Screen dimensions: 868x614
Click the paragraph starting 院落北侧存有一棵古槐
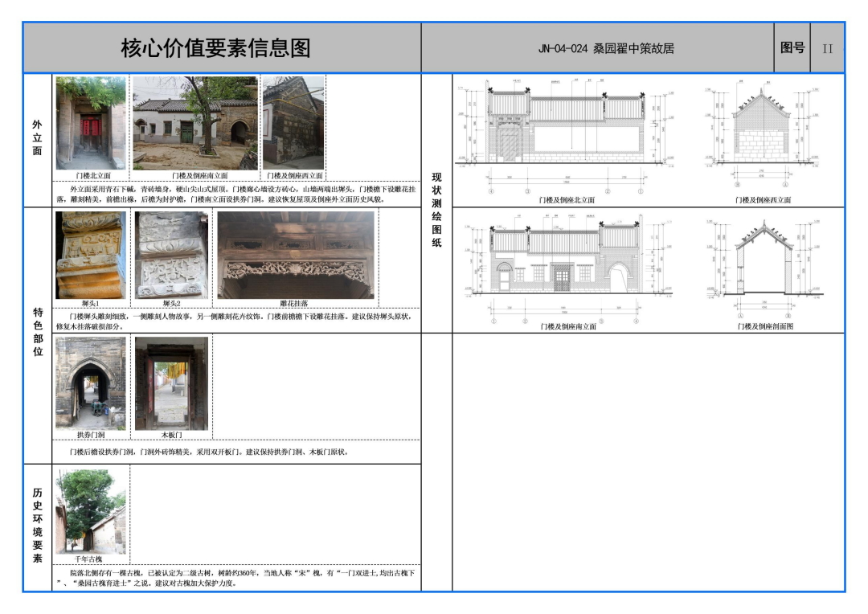click(x=235, y=578)
